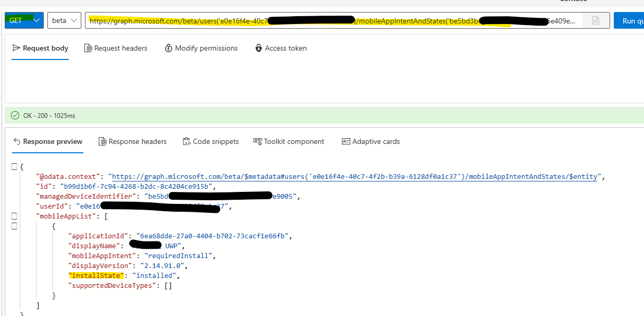Click the highlighted "installState" key

pyautogui.click(x=96, y=275)
